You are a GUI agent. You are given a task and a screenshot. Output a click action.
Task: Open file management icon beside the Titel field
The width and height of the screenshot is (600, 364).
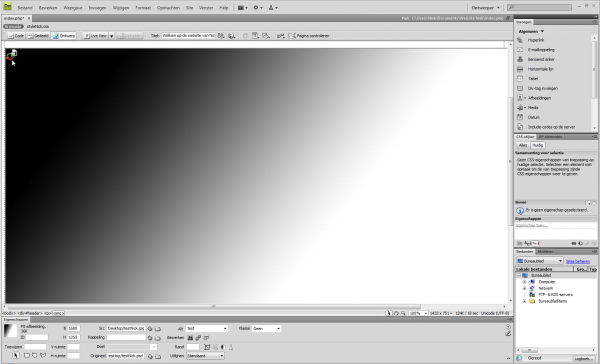click(221, 36)
